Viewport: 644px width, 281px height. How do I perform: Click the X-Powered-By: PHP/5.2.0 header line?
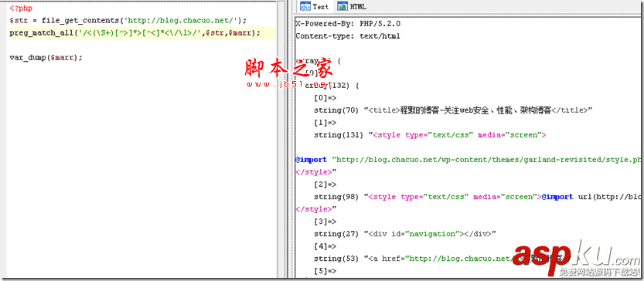tap(348, 24)
